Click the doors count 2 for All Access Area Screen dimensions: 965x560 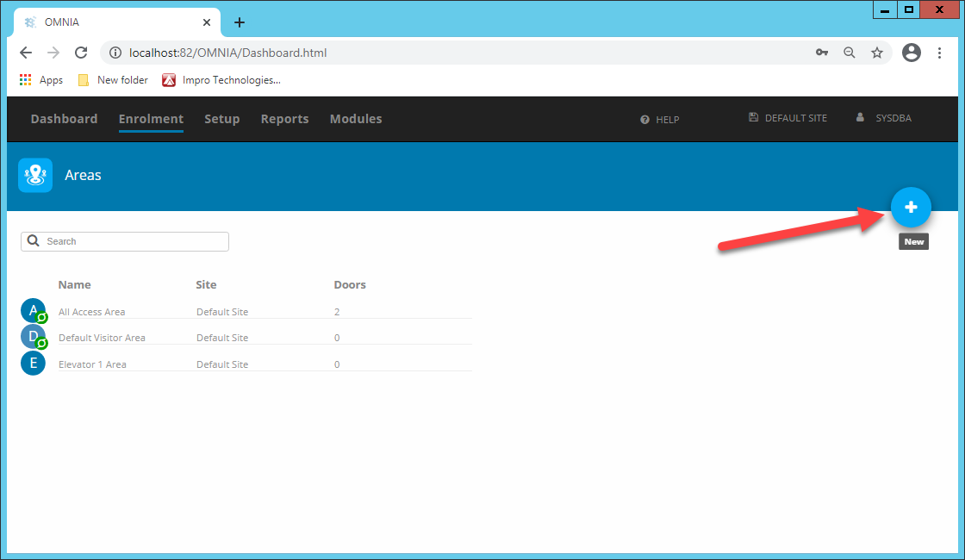337,312
